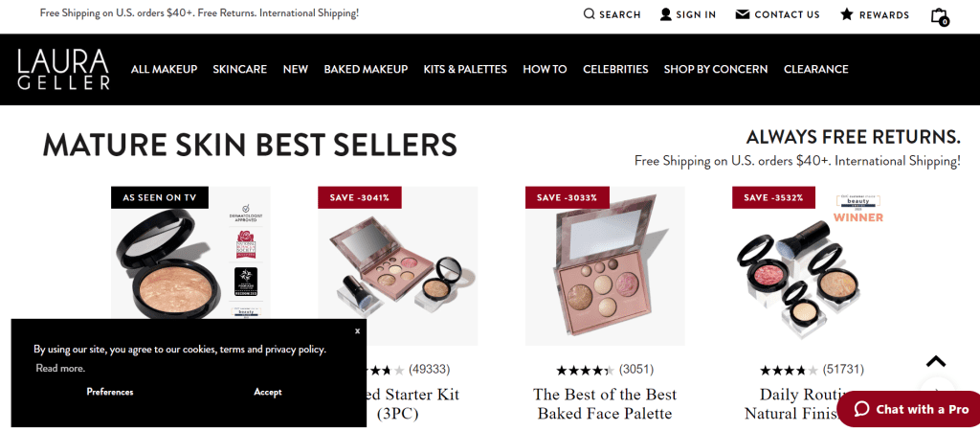This screenshot has width=980, height=431.
Task: Open cookie Preferences
Action: [110, 392]
